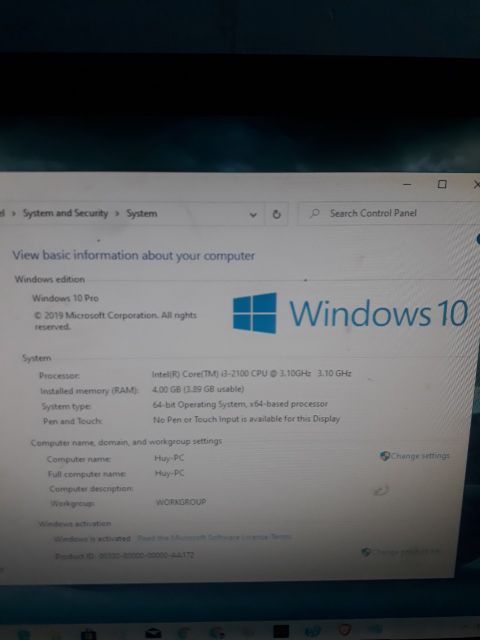This screenshot has height=640, width=480.
Task: Expand the chevron after System and Security
Action: pyautogui.click(x=117, y=213)
